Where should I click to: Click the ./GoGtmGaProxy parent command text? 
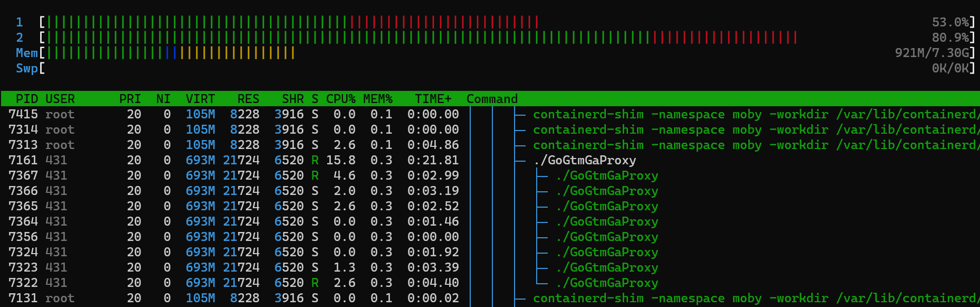click(585, 160)
